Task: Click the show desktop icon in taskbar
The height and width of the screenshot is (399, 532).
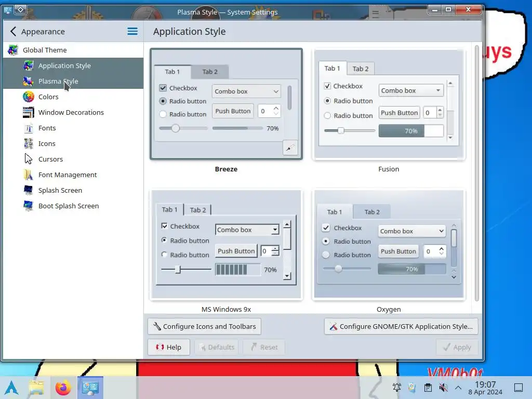Action: [x=518, y=388]
